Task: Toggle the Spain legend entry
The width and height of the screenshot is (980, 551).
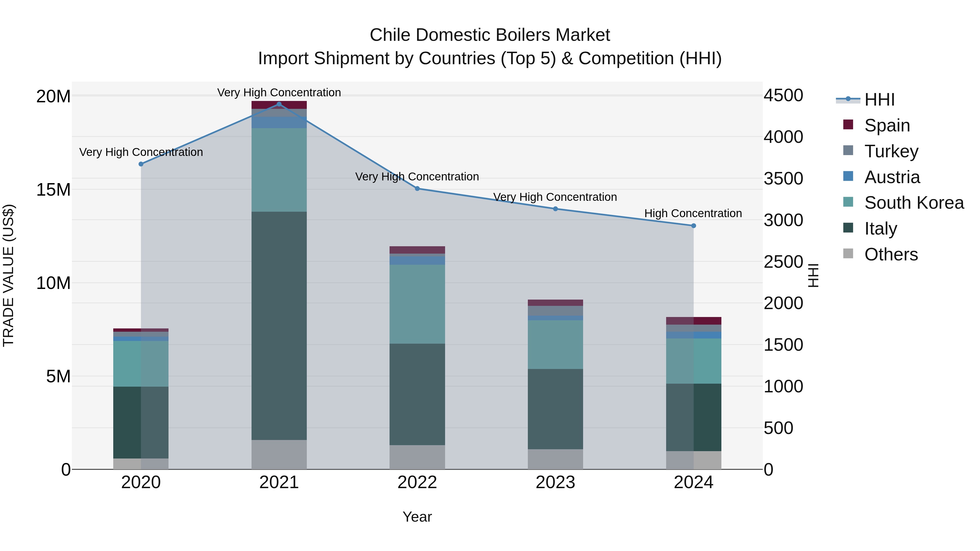Action: click(877, 125)
